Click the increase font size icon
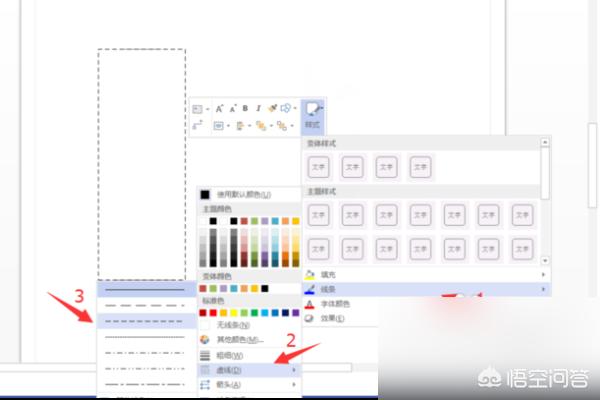The width and height of the screenshot is (600, 400). click(x=219, y=108)
